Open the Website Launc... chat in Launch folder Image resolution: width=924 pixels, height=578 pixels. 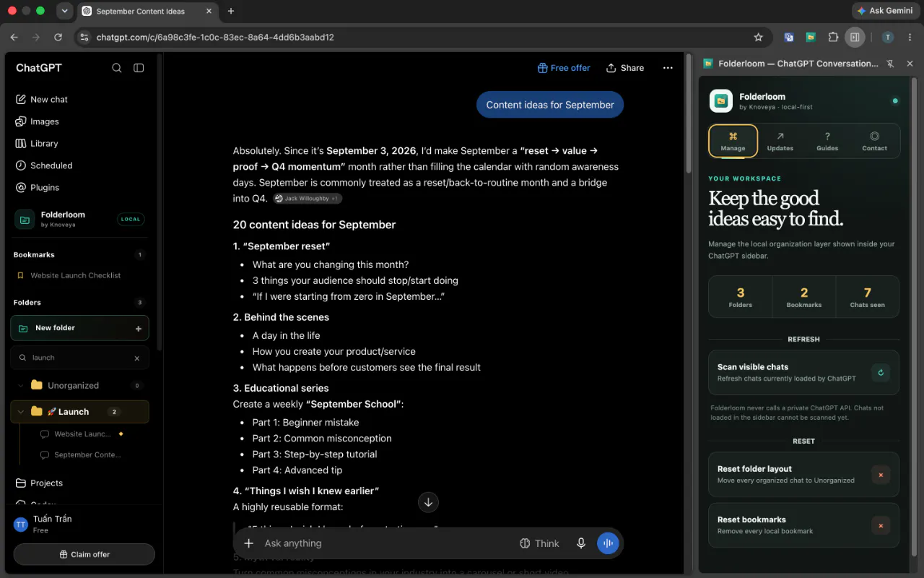pos(82,434)
